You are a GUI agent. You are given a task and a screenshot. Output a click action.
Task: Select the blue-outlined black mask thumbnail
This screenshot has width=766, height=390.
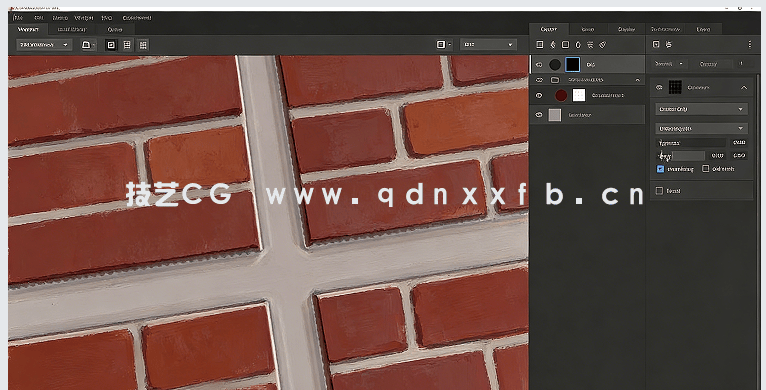pyautogui.click(x=573, y=65)
